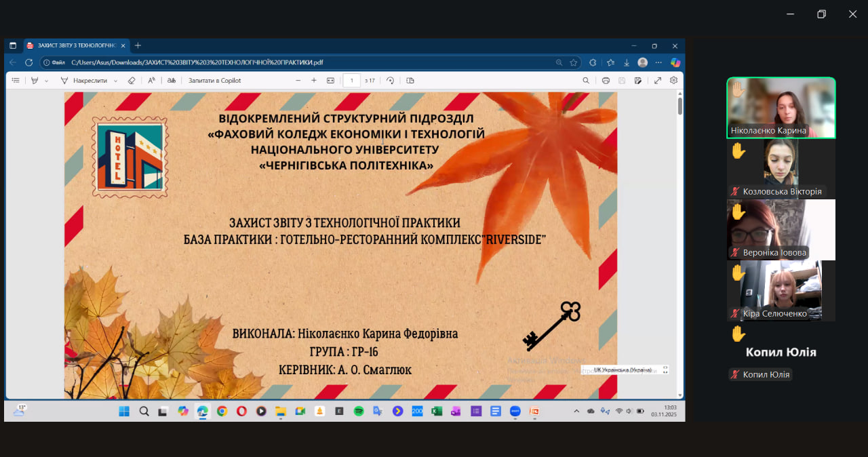Click the page number input field
The height and width of the screenshot is (457, 868).
[x=352, y=81]
